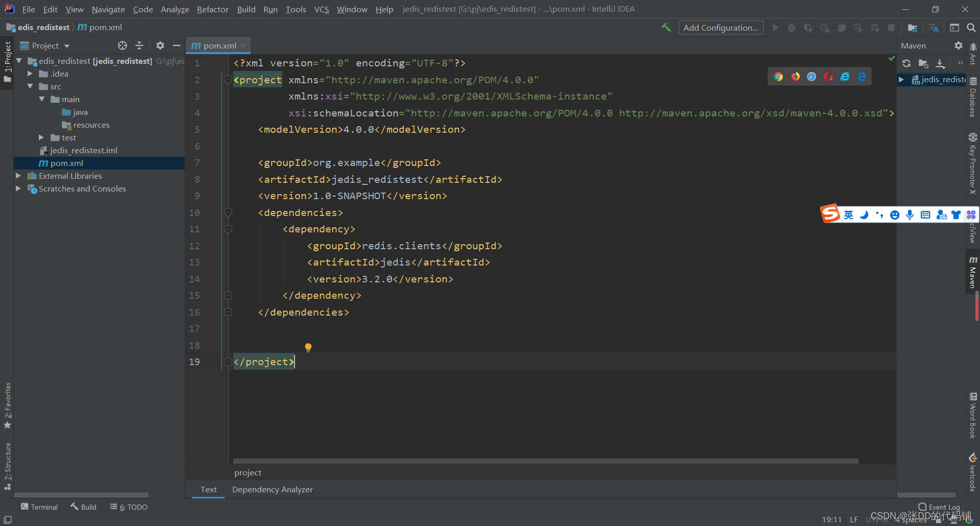Screen dimensions: 980x526
Task: Open the File menu
Action: 29,9
